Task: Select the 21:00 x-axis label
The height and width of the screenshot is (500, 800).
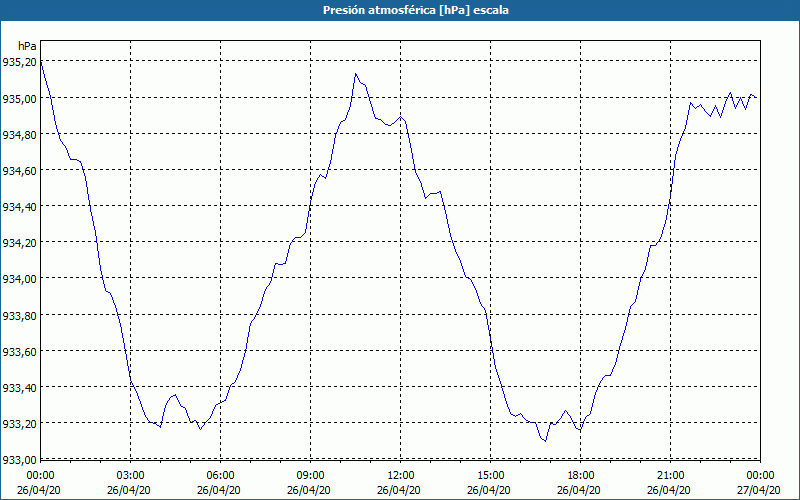Action: 670,476
